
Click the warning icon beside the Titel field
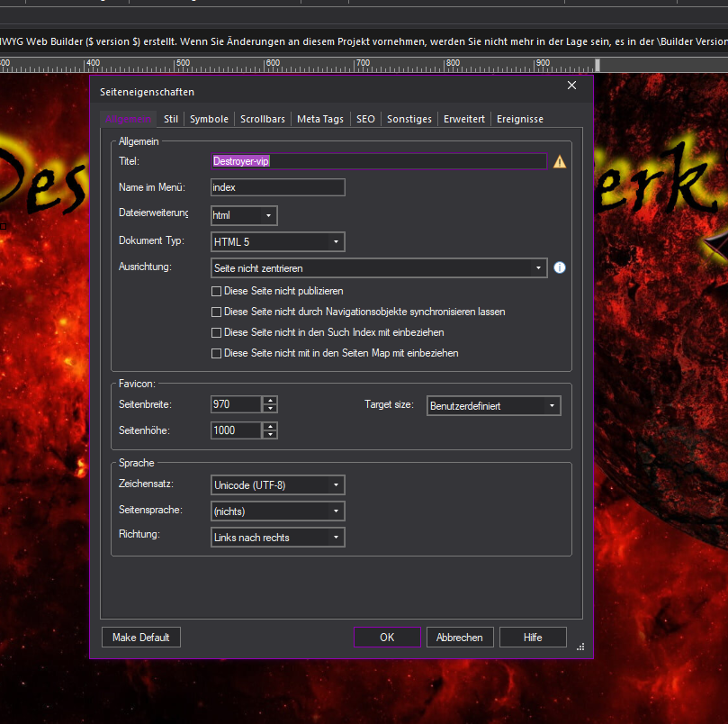pyautogui.click(x=560, y=162)
